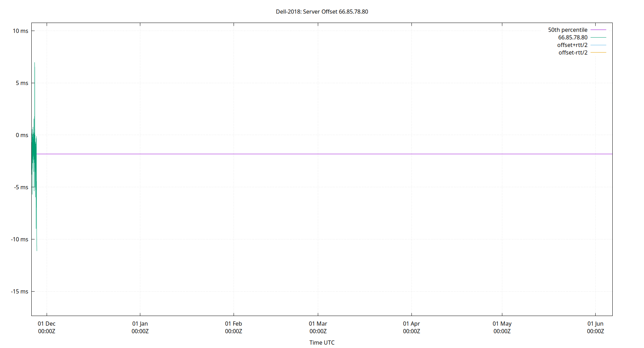This screenshot has width=644, height=348.
Task: Select the purple median offset line
Action: tap(313, 153)
